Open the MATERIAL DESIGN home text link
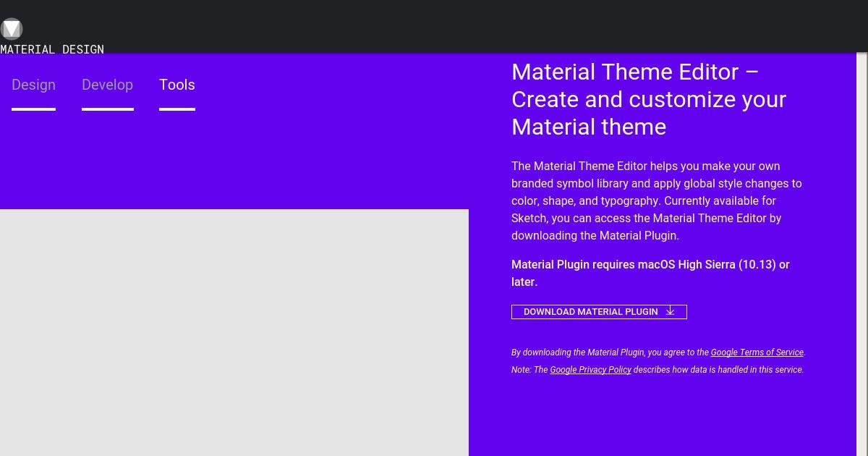The height and width of the screenshot is (456, 868). point(52,50)
